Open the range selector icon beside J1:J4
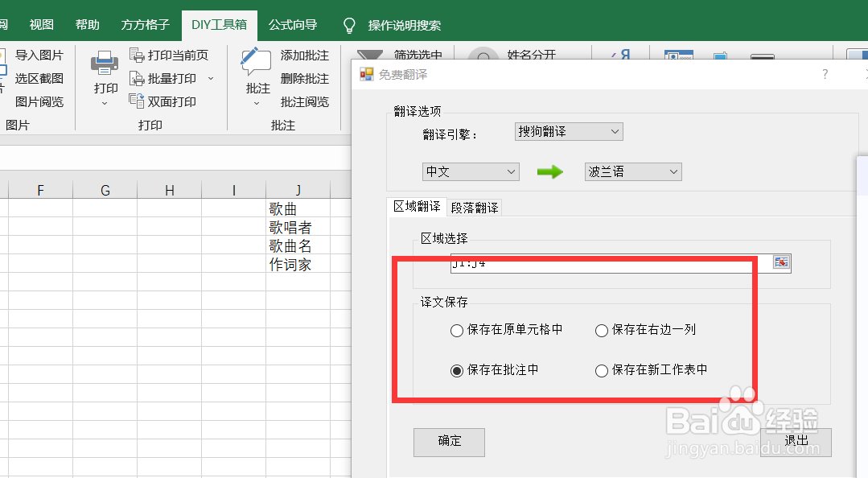868x478 pixels. click(x=780, y=262)
